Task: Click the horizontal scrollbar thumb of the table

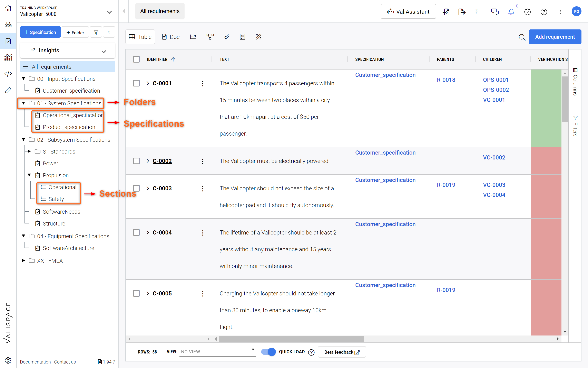Action: pos(292,339)
